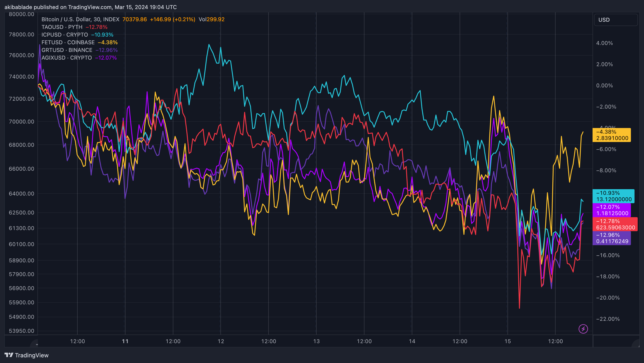644x363 pixels.
Task: Select the FETUSD · COINBASE legend entry
Action: click(68, 42)
